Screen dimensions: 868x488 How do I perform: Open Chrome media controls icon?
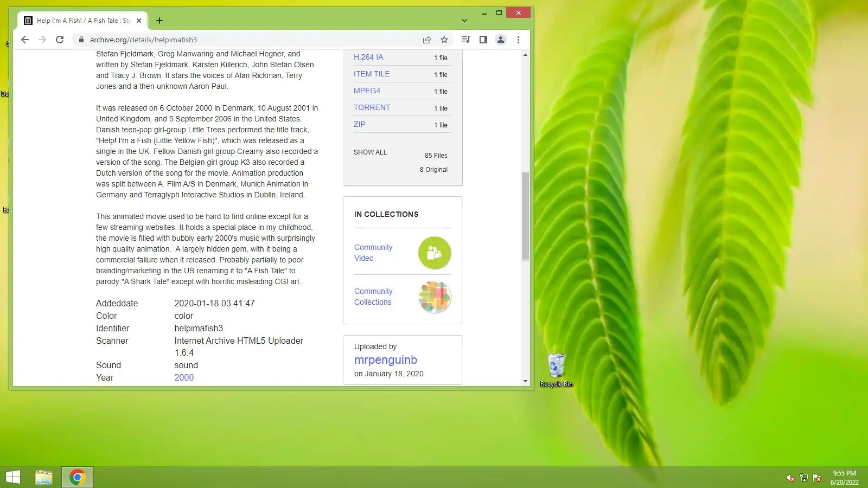coord(465,40)
